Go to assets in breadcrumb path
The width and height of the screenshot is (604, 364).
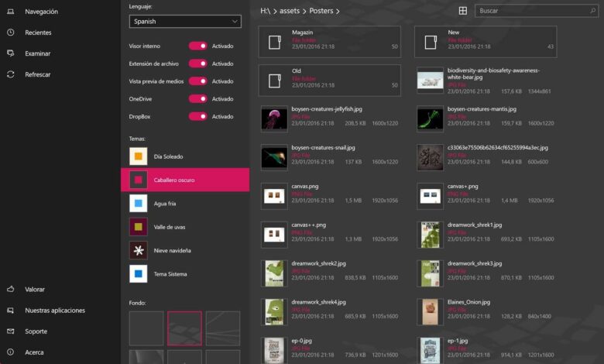pos(290,11)
